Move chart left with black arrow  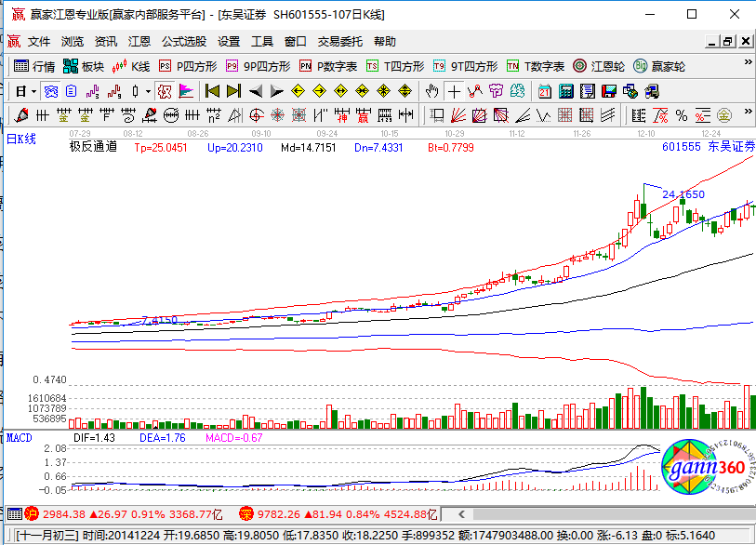coord(256,91)
